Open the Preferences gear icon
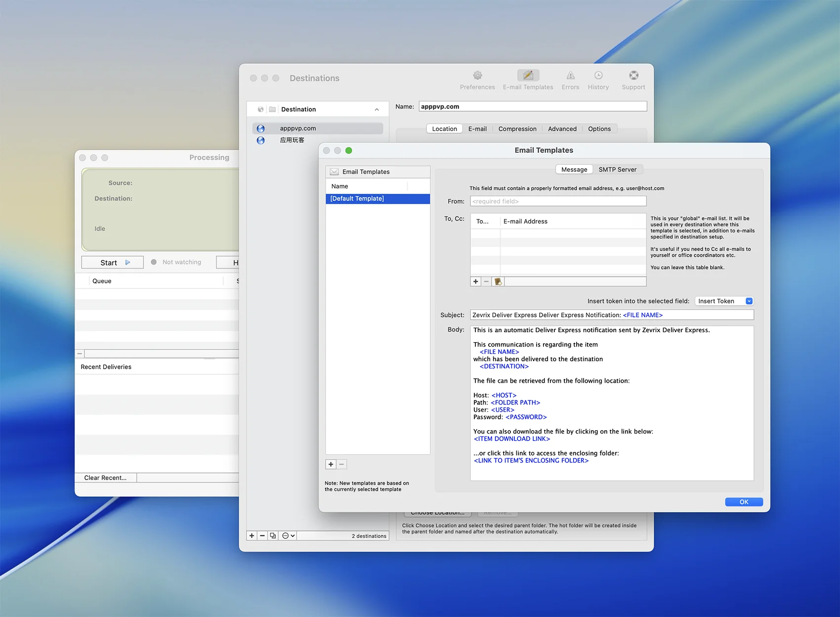 click(477, 76)
